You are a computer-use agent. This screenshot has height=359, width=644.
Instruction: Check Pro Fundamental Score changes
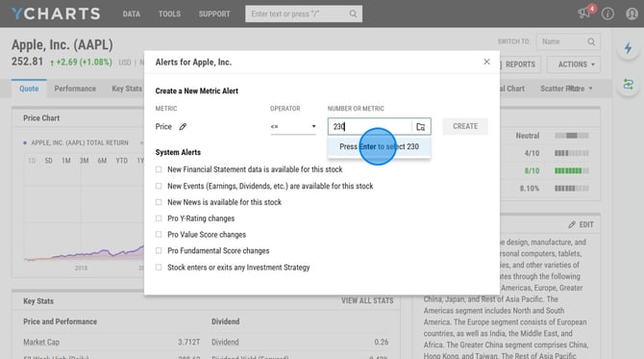tap(159, 250)
